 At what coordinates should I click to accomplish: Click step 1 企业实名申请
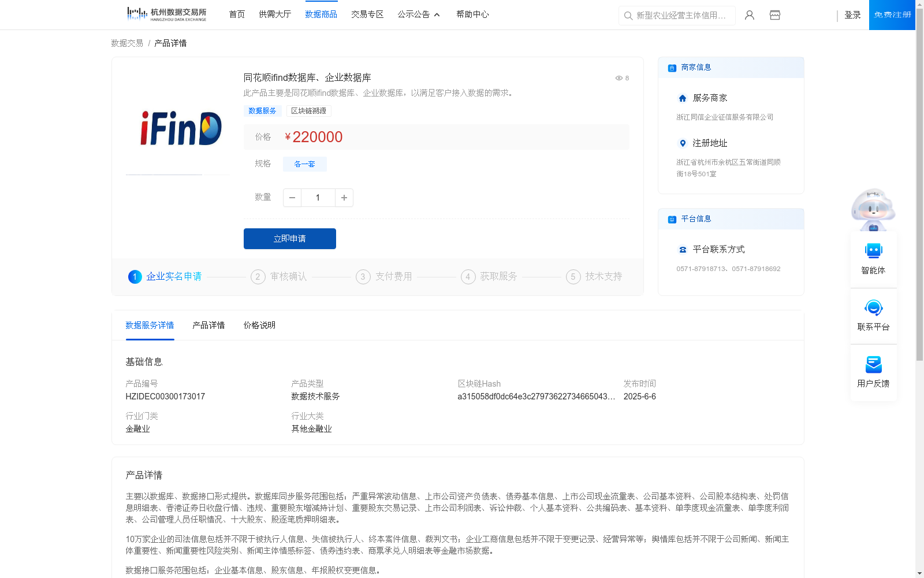point(165,277)
